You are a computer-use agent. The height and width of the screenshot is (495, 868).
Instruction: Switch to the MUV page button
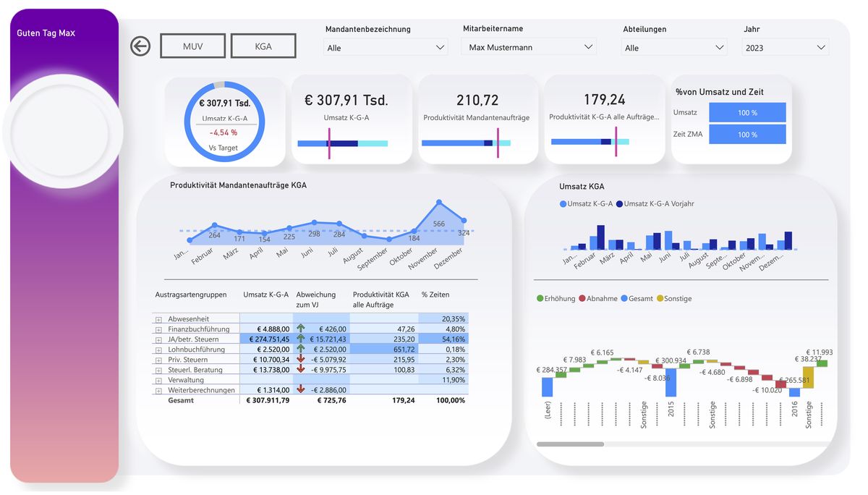(x=193, y=46)
